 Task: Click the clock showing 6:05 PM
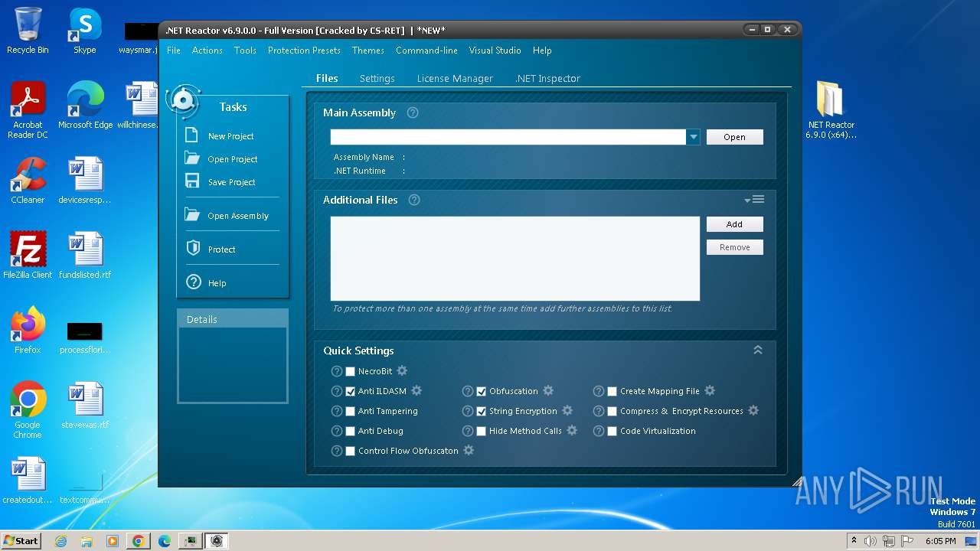(940, 541)
